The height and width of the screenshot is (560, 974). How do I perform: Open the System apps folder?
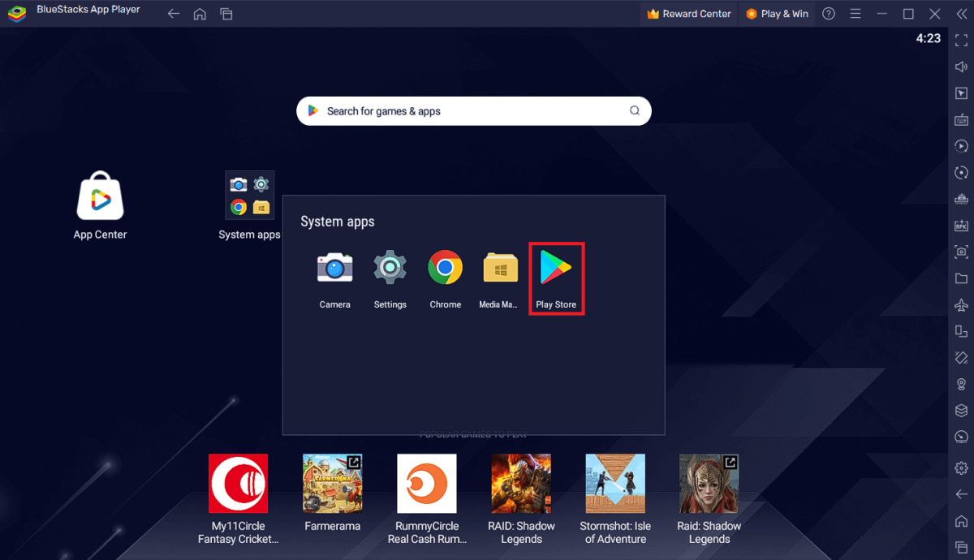click(x=249, y=195)
